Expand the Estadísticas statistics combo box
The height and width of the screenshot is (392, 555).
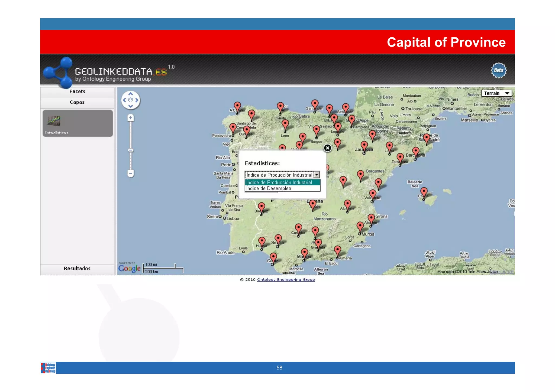pos(317,175)
